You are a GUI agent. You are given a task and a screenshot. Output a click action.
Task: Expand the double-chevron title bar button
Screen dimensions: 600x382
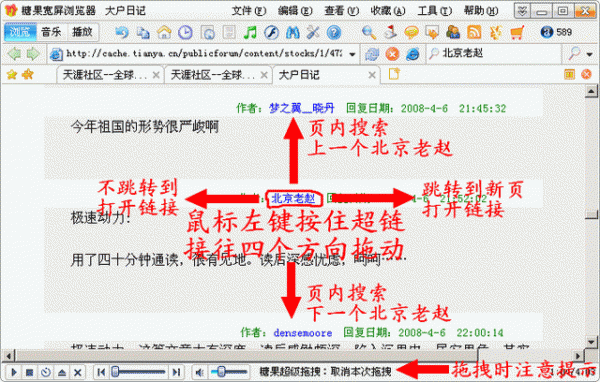tap(522, 11)
